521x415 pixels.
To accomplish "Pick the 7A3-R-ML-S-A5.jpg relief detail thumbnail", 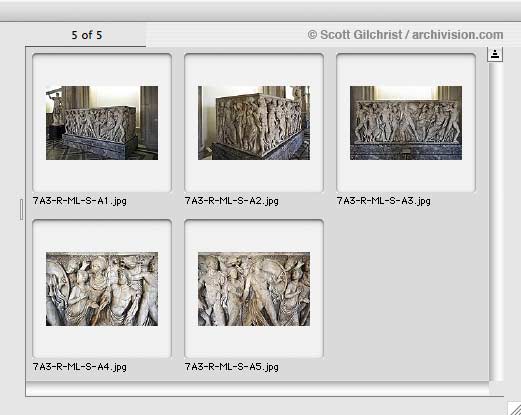I will [254, 289].
